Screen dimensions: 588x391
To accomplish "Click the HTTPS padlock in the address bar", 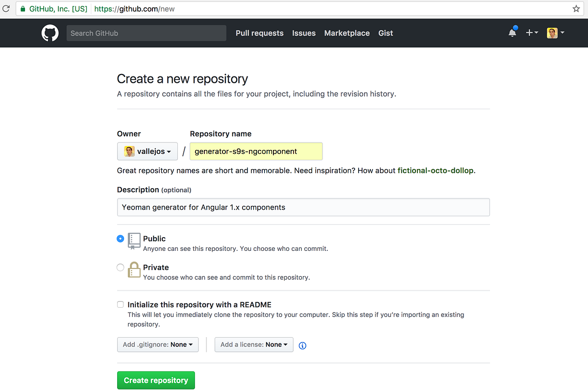I will [x=23, y=8].
